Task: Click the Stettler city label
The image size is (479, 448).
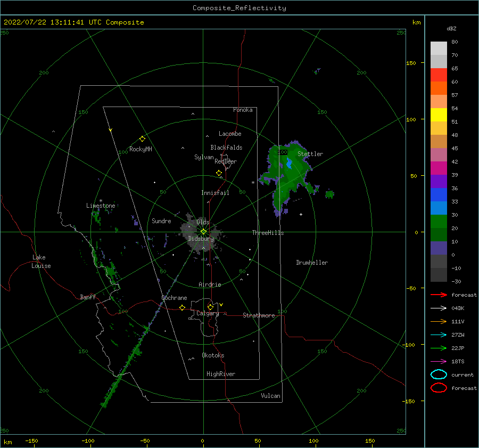Action: point(310,154)
